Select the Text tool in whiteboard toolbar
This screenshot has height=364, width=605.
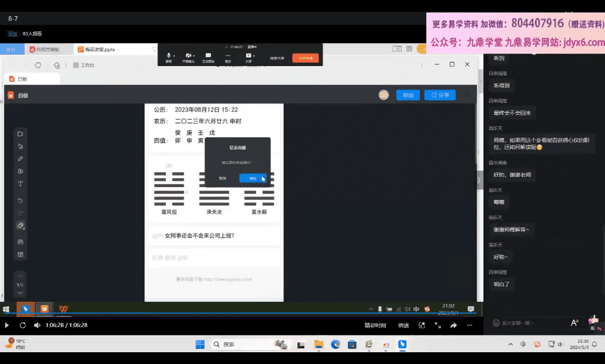[x=21, y=184]
